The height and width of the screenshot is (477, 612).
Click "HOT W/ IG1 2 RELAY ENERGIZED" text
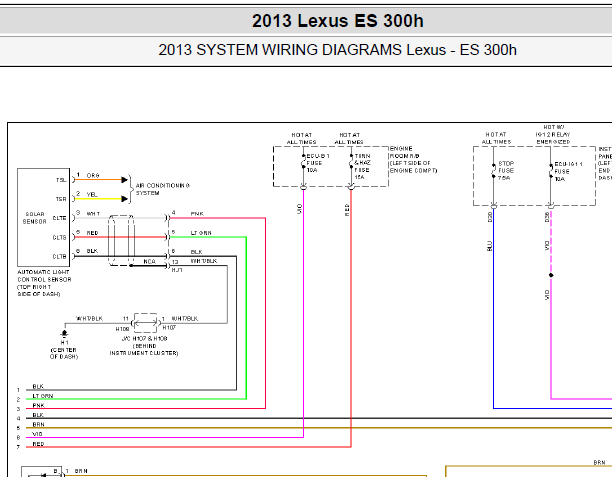pos(553,134)
